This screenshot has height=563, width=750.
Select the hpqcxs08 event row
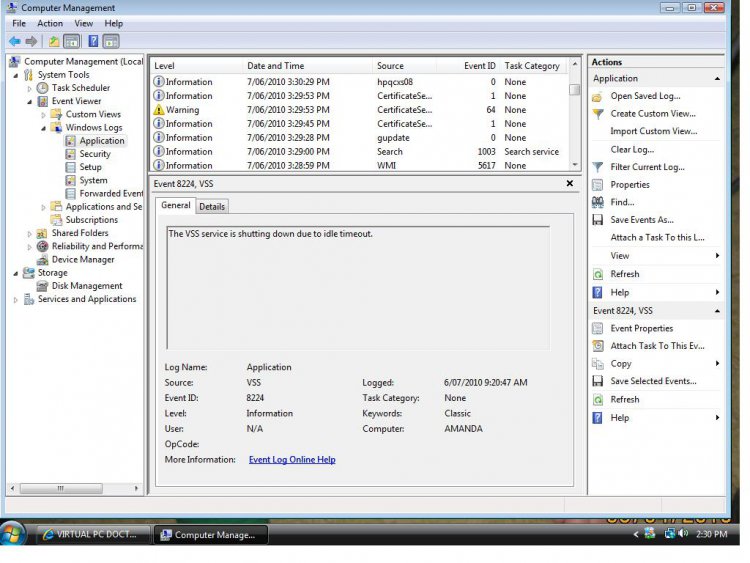tap(360, 82)
